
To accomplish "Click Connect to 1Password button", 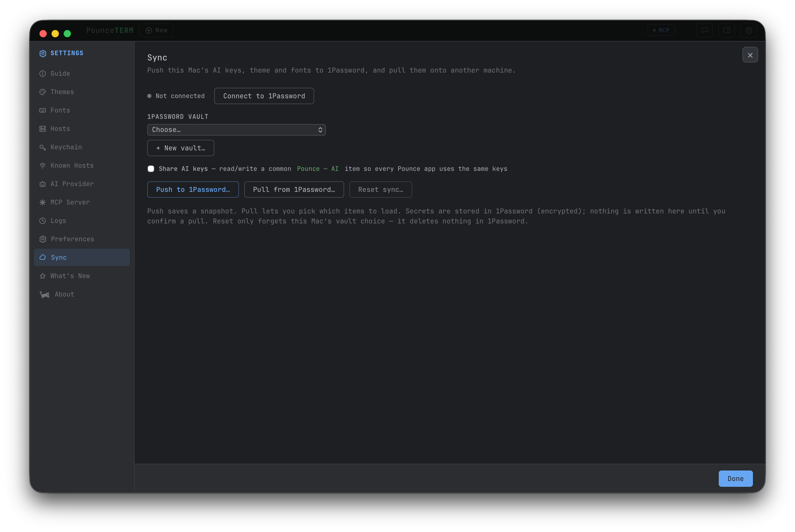I will tap(264, 96).
